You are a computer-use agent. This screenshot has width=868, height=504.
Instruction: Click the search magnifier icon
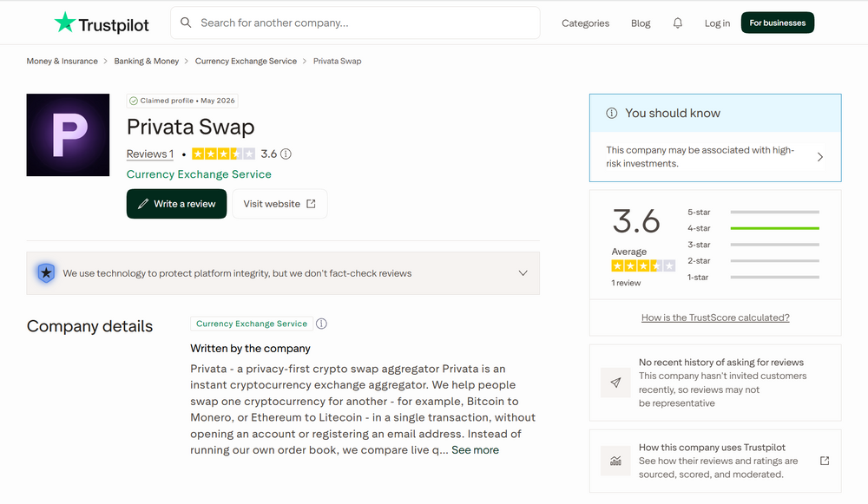point(186,23)
